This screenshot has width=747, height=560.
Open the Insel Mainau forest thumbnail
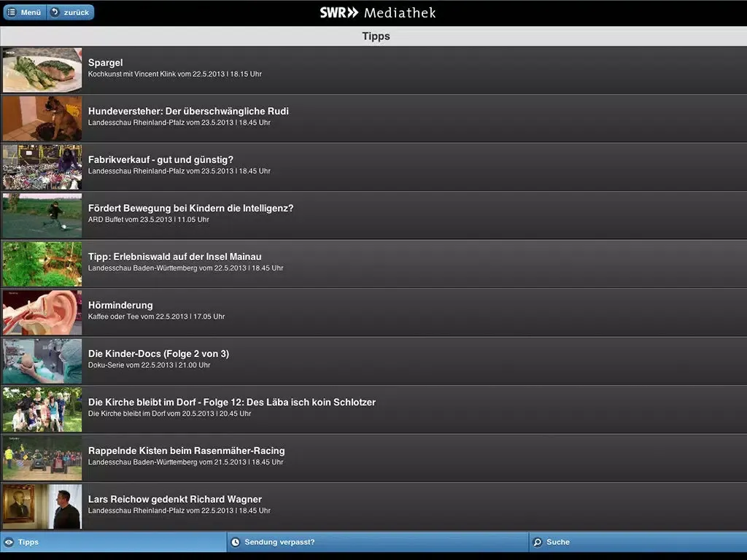pyautogui.click(x=42, y=264)
